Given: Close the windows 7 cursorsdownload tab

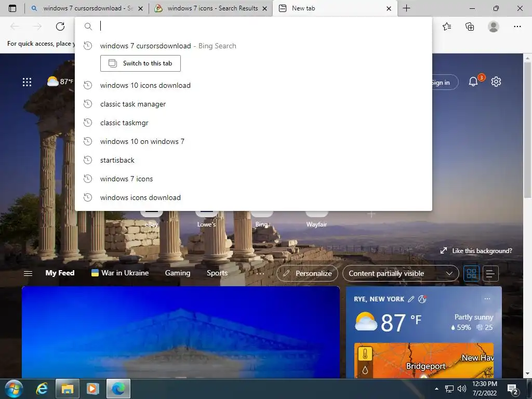Looking at the screenshot, I should [x=141, y=8].
